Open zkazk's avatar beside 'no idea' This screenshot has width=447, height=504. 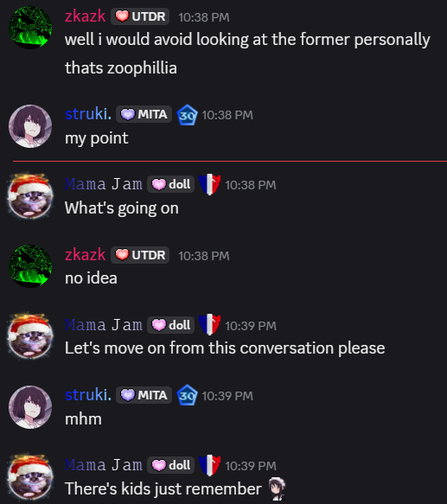coord(30,266)
